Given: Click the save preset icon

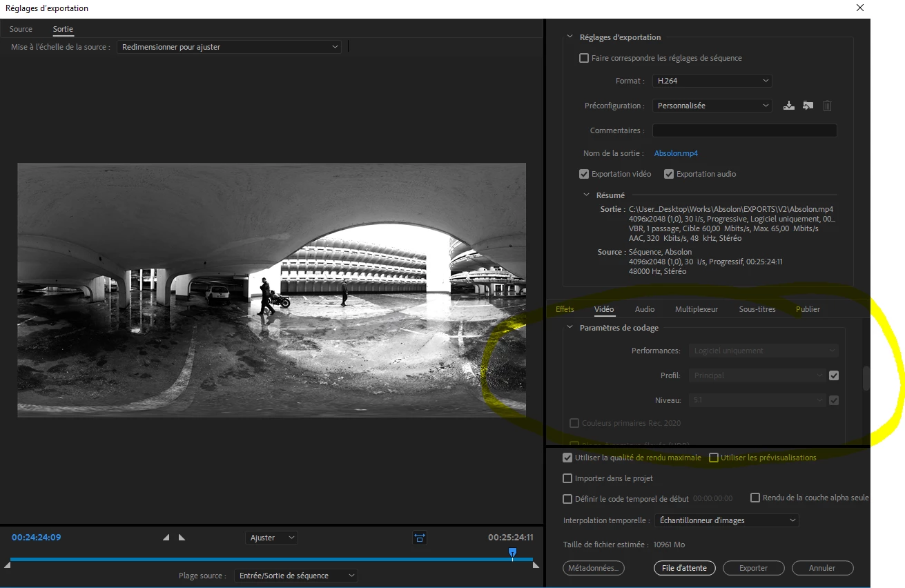Looking at the screenshot, I should coord(789,106).
